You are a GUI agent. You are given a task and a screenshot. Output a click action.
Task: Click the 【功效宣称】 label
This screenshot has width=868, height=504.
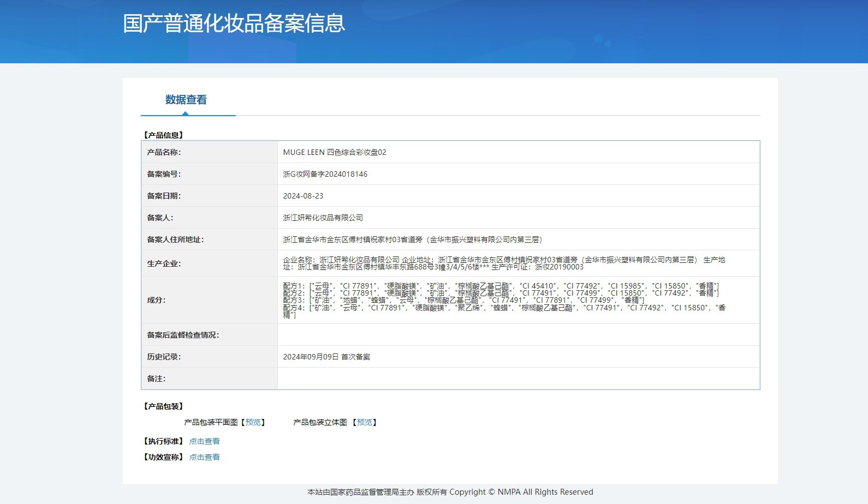coord(164,457)
